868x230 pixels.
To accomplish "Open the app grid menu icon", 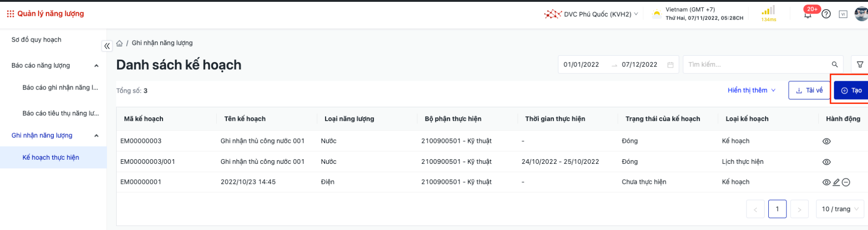I will pos(10,14).
